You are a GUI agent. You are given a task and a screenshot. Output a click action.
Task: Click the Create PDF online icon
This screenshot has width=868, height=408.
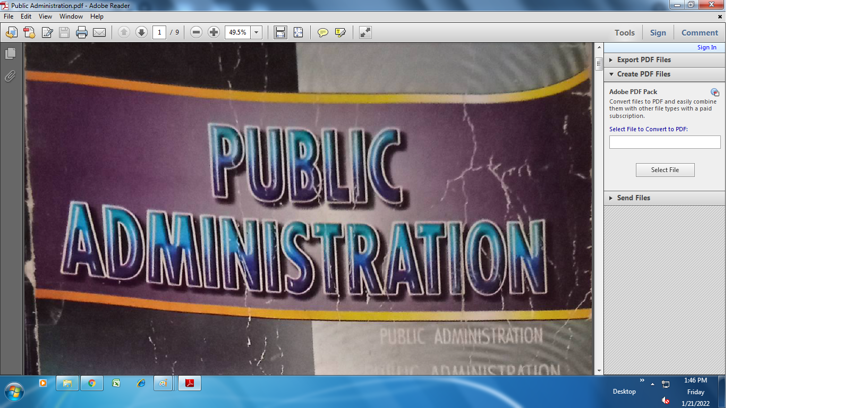coord(29,32)
